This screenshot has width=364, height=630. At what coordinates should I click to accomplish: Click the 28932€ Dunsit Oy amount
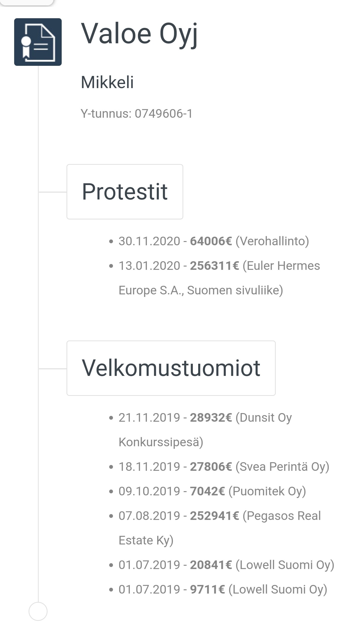coord(211,418)
